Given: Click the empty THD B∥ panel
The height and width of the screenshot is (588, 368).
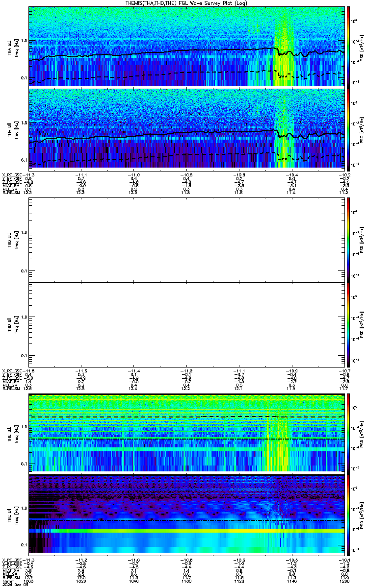Looking at the screenshot, I should pyautogui.click(x=186, y=324).
